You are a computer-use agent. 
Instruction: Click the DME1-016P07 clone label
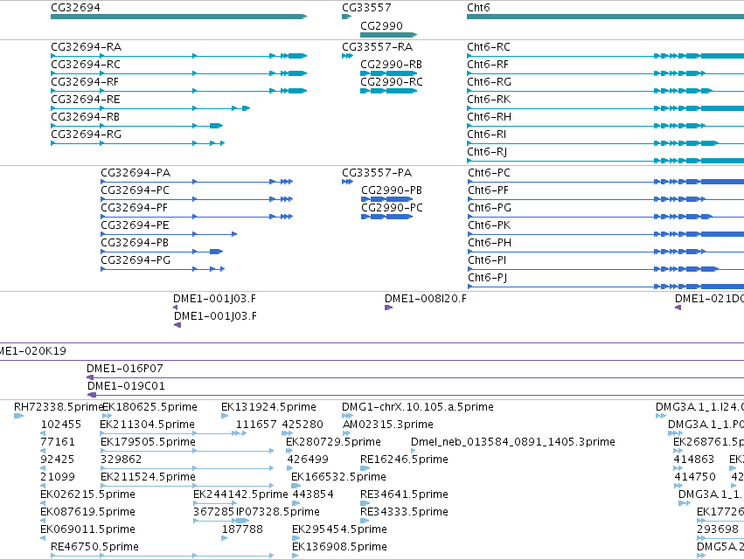pyautogui.click(x=125, y=369)
